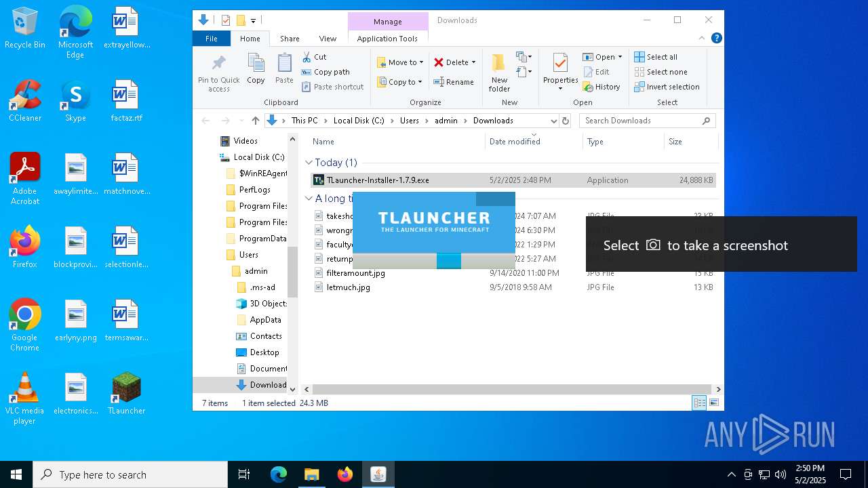
Task: Click the Copy ribbon icon
Action: coord(256,69)
